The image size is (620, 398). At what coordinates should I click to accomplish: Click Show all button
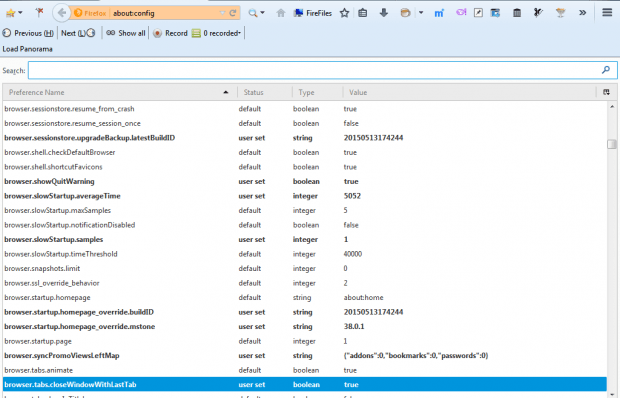point(126,33)
